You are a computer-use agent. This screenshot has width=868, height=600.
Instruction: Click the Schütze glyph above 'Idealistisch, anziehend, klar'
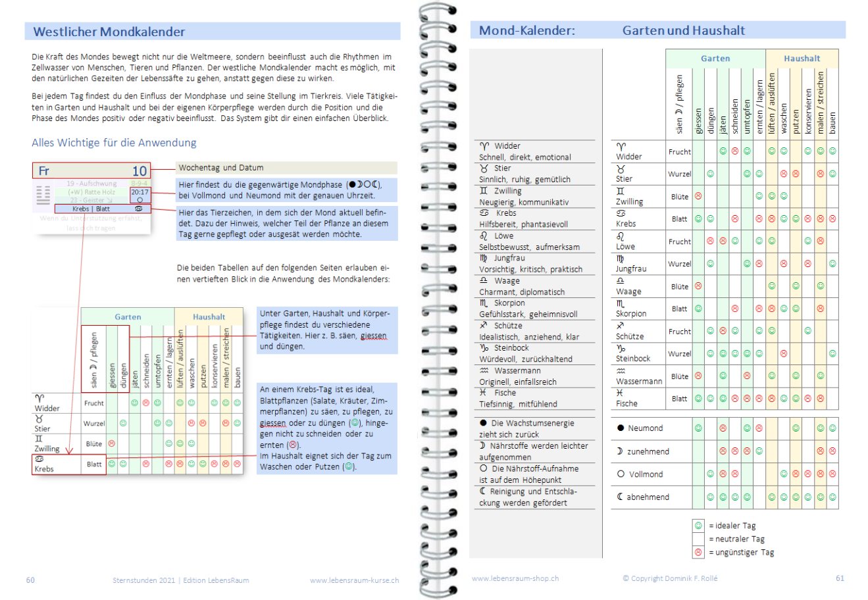(x=484, y=326)
